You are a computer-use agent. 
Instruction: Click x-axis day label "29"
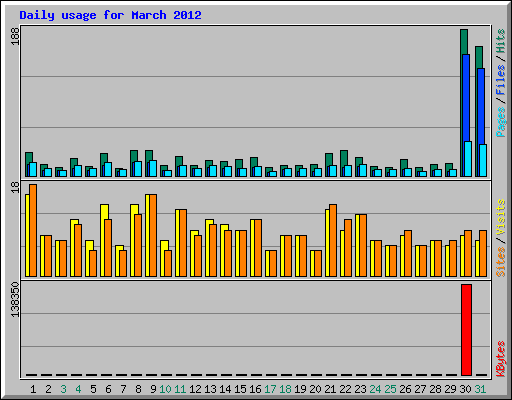click(450, 389)
